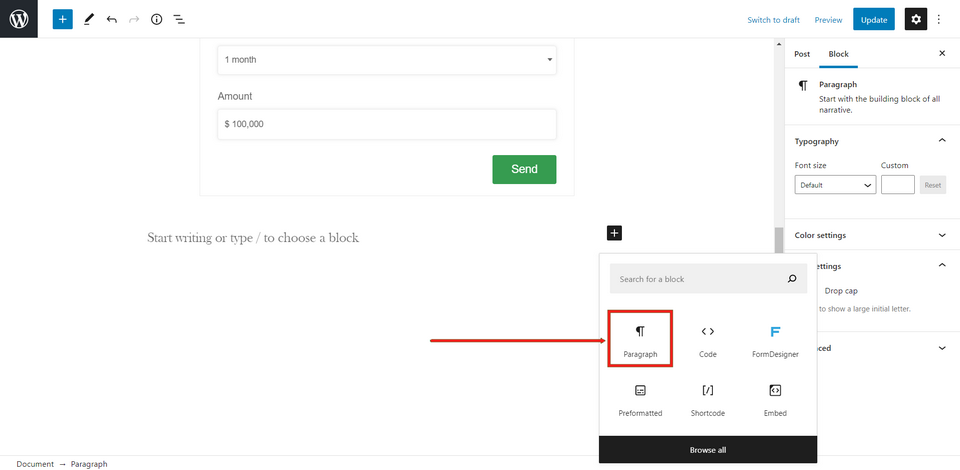The width and height of the screenshot is (960, 470).
Task: Insert a Paragraph block
Action: click(x=640, y=340)
